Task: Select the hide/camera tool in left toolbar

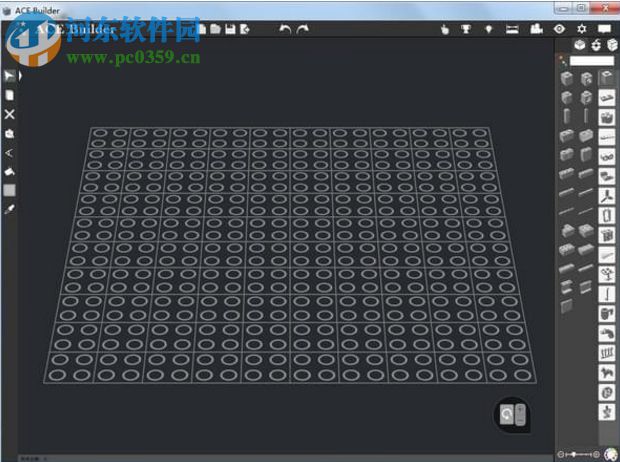Action: pos(9,134)
